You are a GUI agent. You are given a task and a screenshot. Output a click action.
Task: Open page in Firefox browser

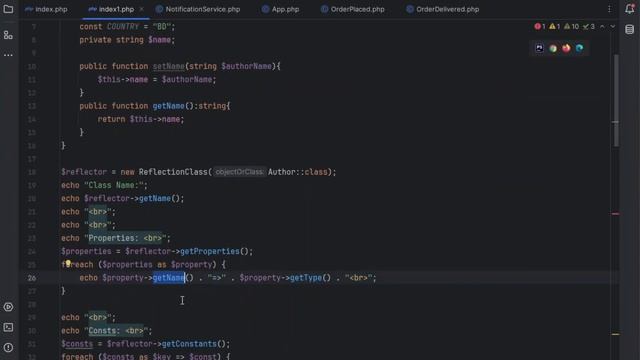(x=566, y=48)
